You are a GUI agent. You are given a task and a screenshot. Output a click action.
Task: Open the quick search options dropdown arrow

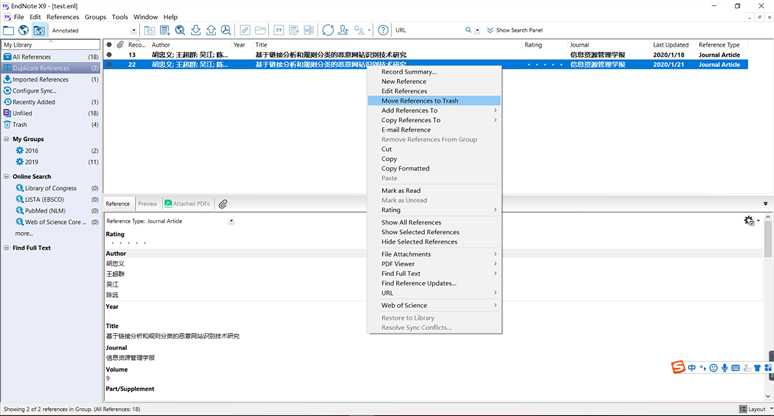(x=477, y=31)
